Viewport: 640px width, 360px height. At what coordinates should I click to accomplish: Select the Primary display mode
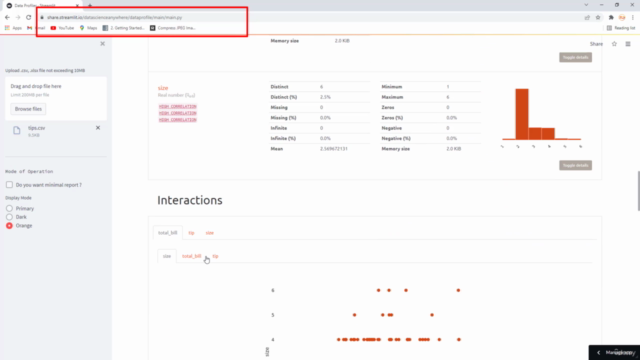9,209
